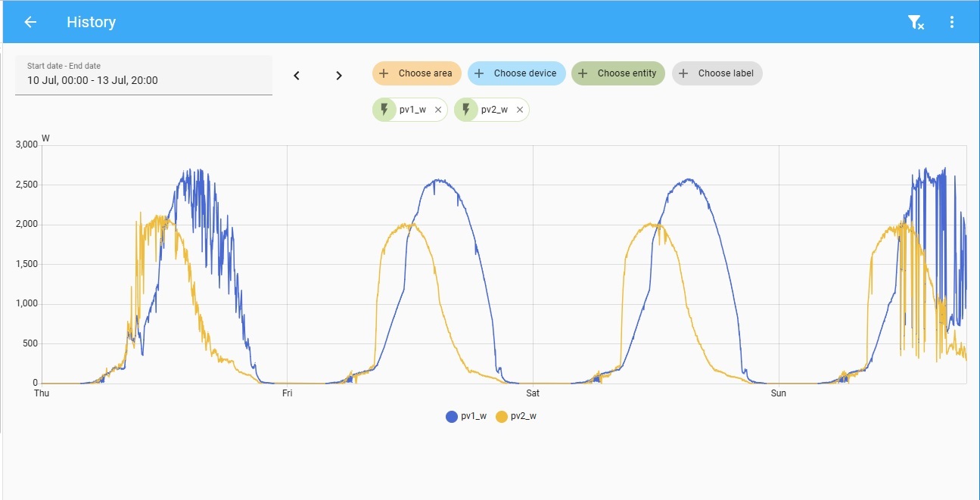Open the Choose label picker
The image size is (980, 500).
tap(717, 73)
